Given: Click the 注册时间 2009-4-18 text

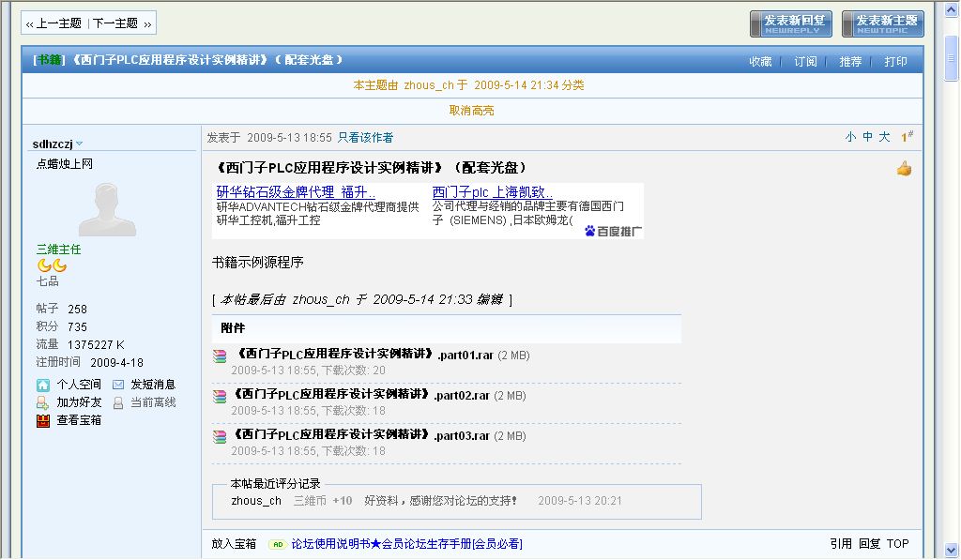Looking at the screenshot, I should coord(89,362).
